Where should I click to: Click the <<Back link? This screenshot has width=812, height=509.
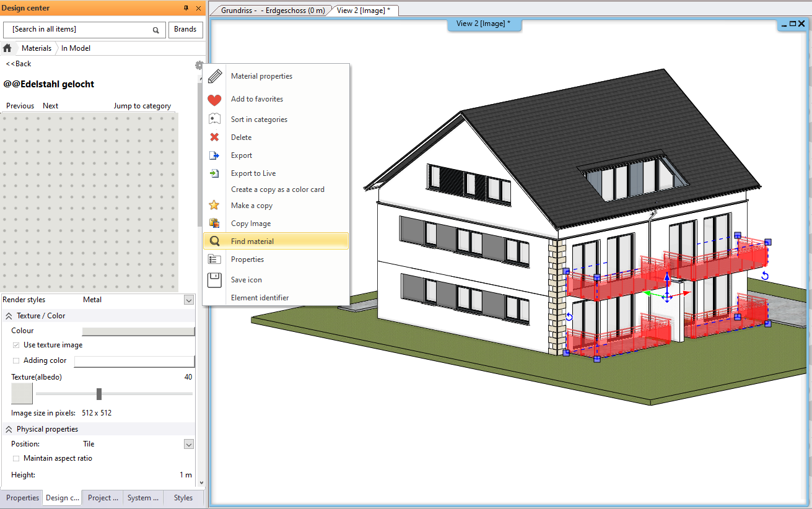coord(19,64)
